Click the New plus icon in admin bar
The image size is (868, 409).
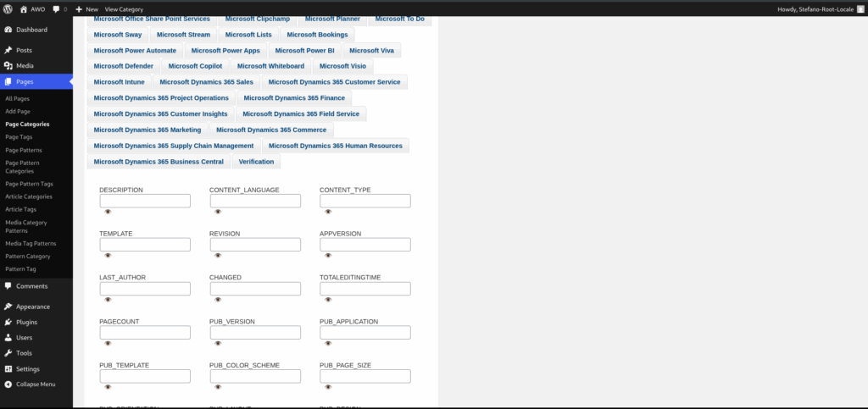(79, 9)
